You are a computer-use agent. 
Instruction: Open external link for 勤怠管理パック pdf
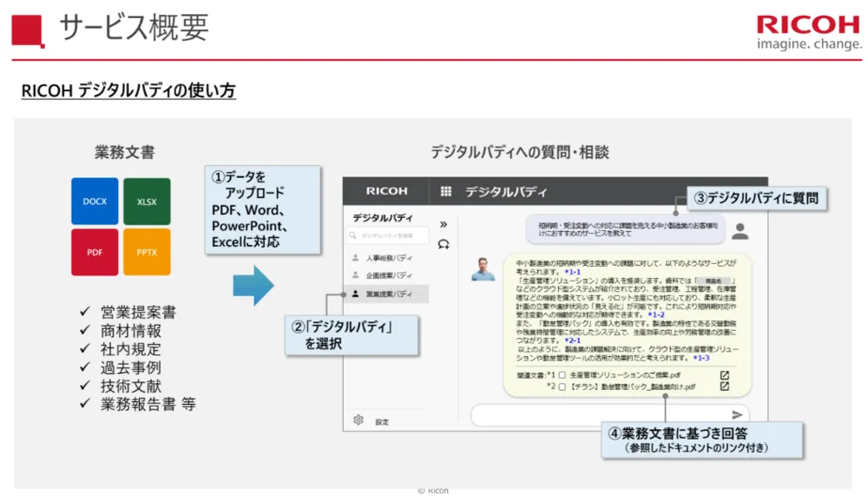click(724, 387)
